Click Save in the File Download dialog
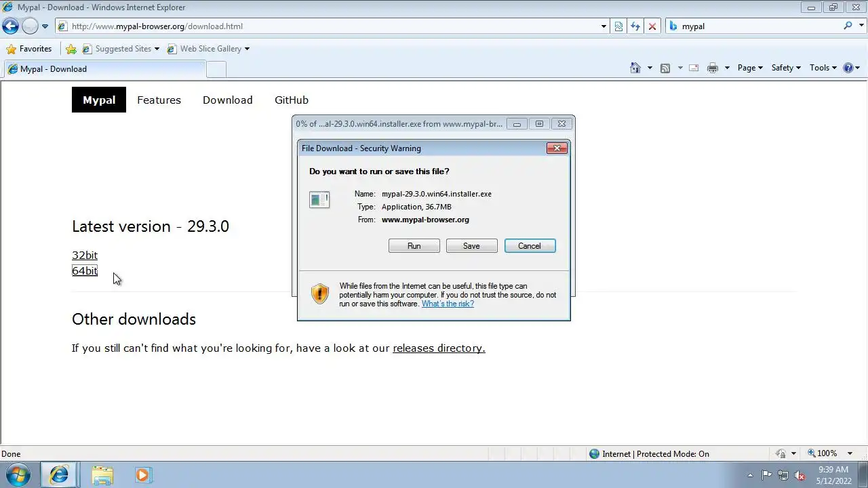Viewport: 868px width, 488px height. 471,246
